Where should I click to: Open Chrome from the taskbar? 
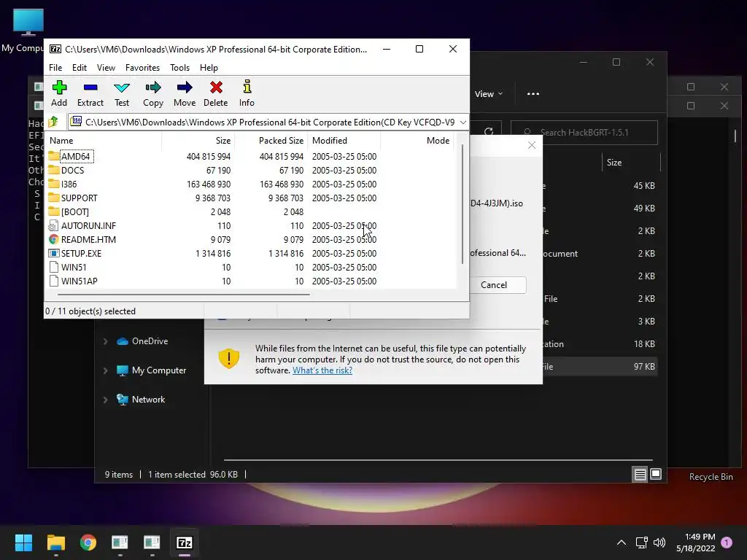tap(88, 542)
